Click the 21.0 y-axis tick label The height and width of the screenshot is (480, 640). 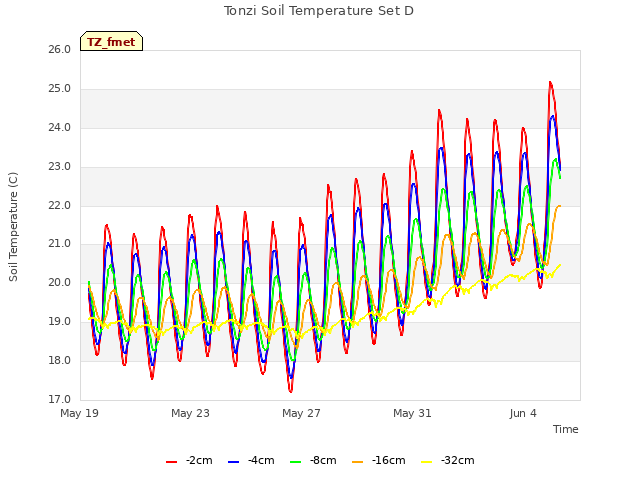(60, 244)
